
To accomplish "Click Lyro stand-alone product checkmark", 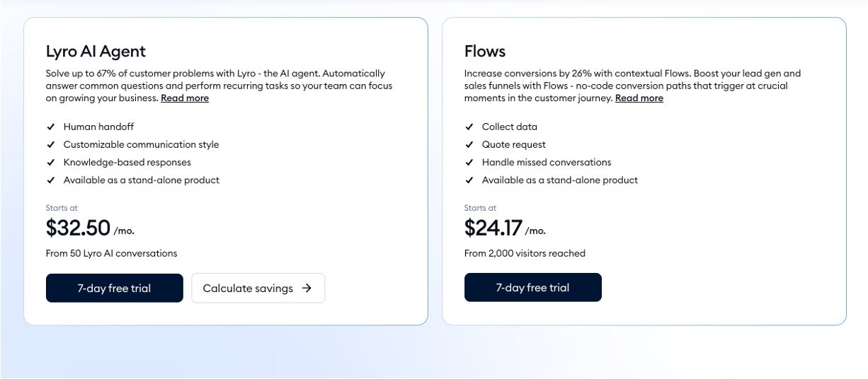I will [x=51, y=180].
